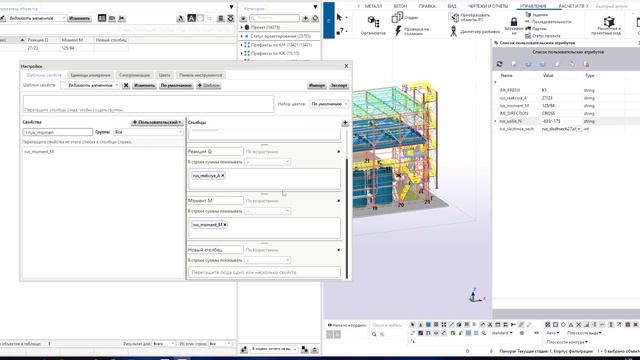
Task: Click the Изменить button in Настройки dialog
Action: pyautogui.click(x=144, y=86)
